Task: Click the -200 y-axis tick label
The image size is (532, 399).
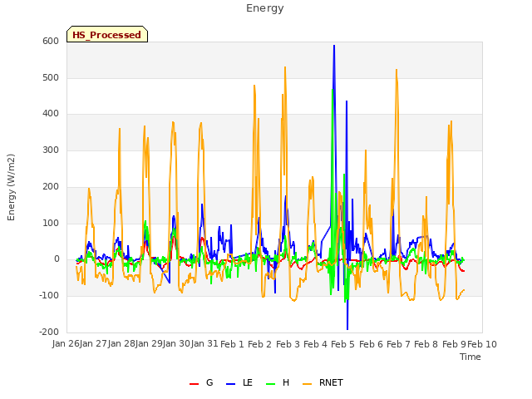Action: pos(49,332)
